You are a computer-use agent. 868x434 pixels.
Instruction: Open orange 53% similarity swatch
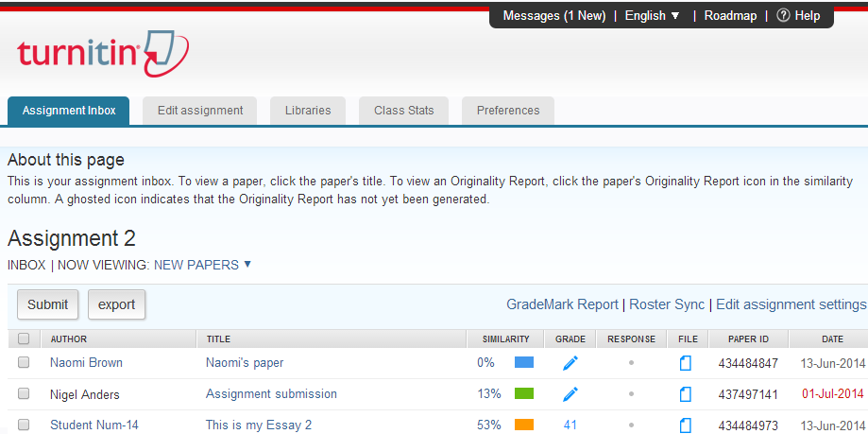[x=523, y=425]
